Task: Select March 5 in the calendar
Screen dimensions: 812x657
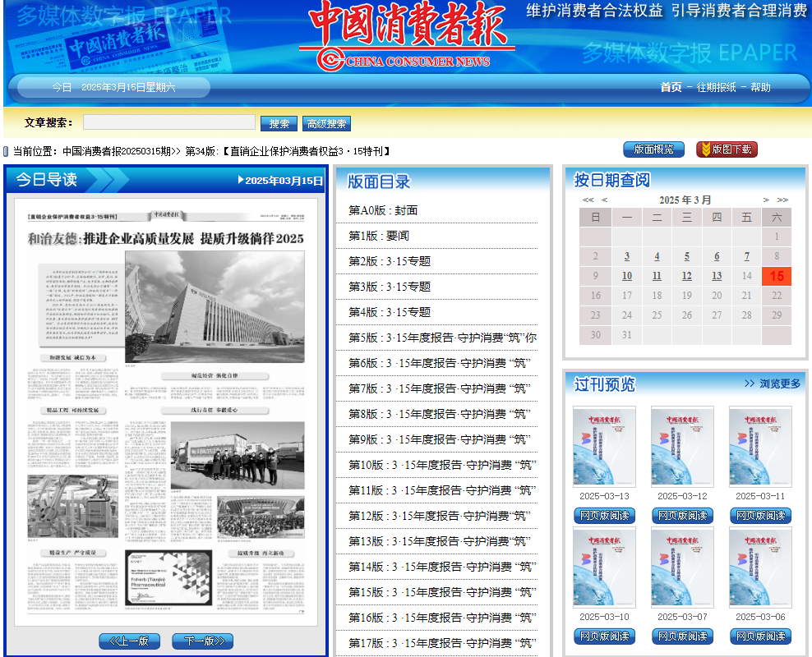Action: (687, 256)
